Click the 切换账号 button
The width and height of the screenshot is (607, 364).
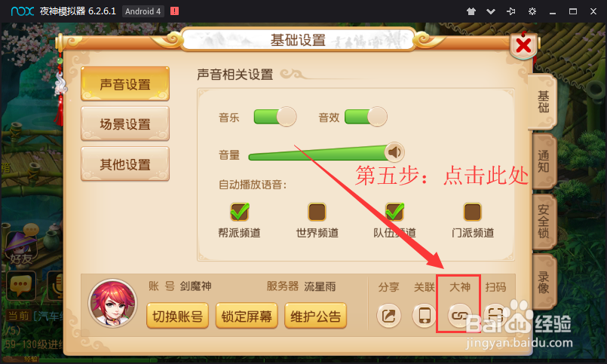point(178,316)
